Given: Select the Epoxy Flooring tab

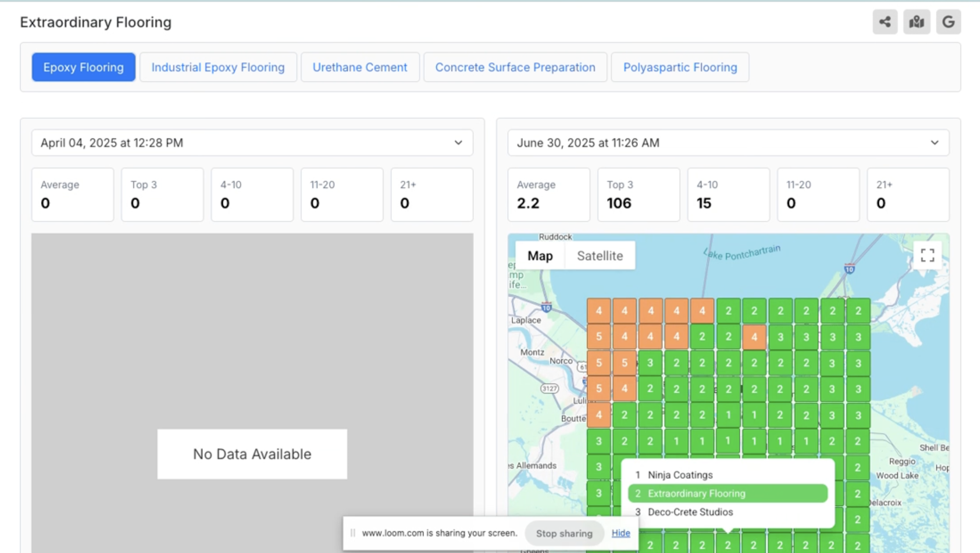Looking at the screenshot, I should coord(83,67).
